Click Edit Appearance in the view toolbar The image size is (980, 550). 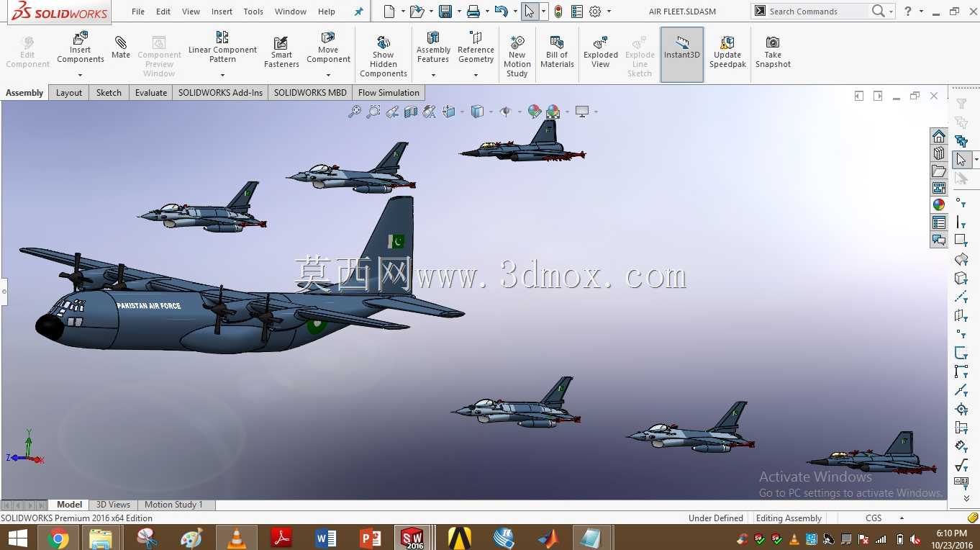pos(534,112)
